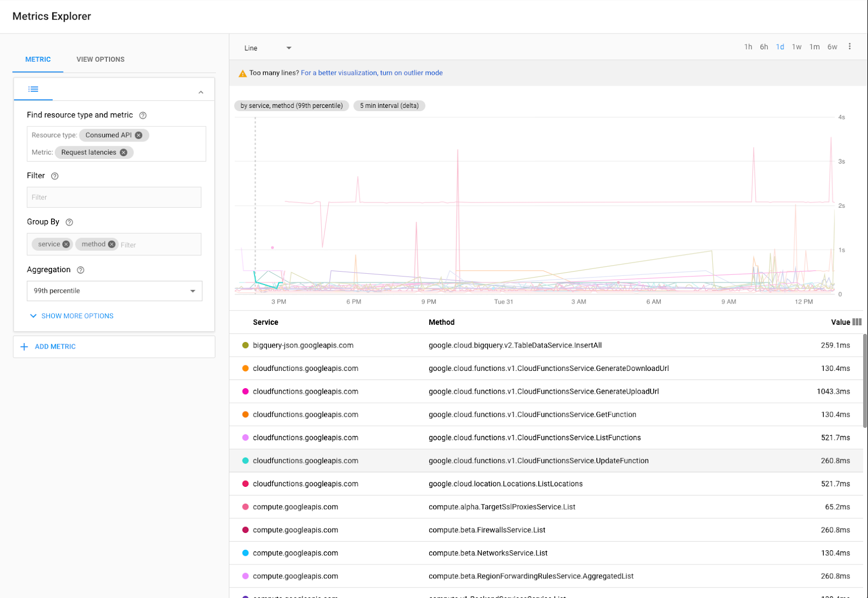Open the chart overflow three-dot menu

pos(850,47)
